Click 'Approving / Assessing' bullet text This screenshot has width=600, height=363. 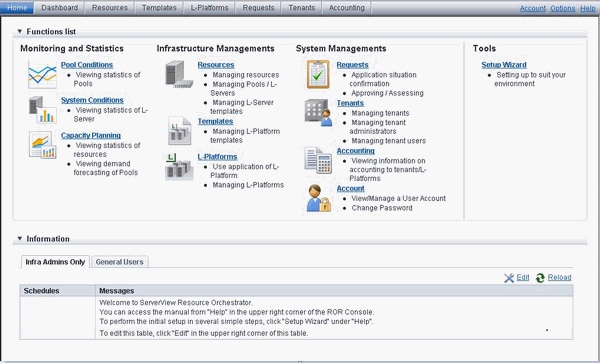tap(387, 93)
